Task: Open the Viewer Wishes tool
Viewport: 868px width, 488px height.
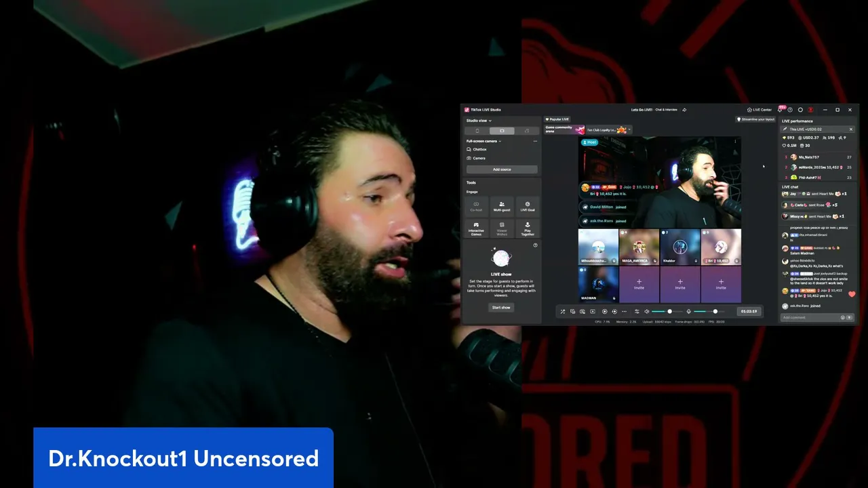Action: (502, 228)
